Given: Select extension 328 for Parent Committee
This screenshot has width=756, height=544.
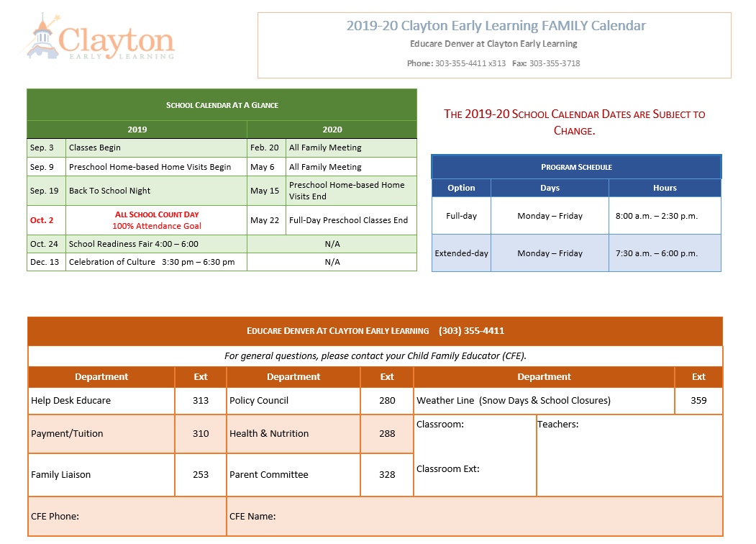Looking at the screenshot, I should [387, 474].
